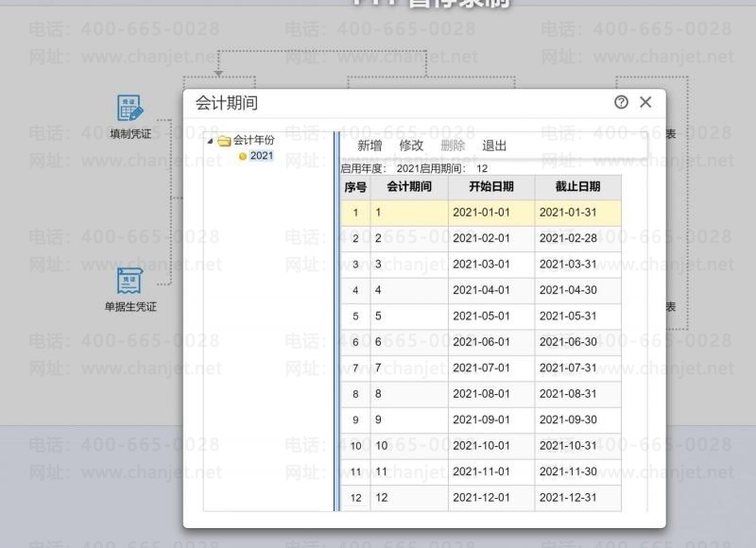Image resolution: width=756 pixels, height=548 pixels.
Task: Click 退出 to exit the dialog
Action: [494, 146]
